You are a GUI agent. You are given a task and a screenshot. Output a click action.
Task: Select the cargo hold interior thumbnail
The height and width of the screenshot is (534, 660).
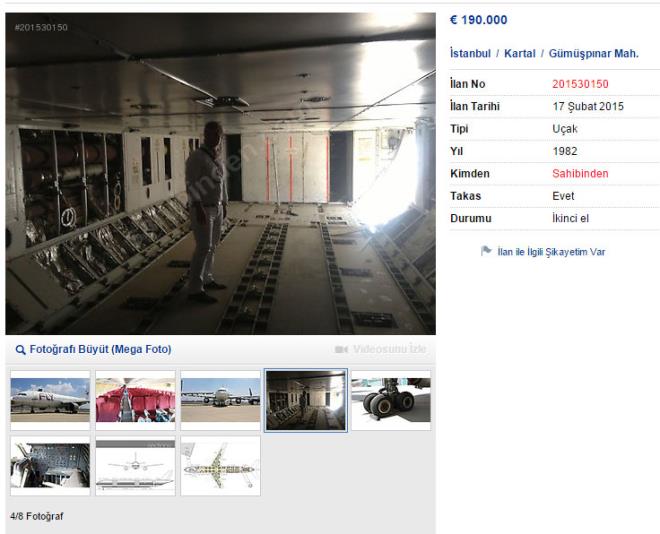[x=306, y=400]
